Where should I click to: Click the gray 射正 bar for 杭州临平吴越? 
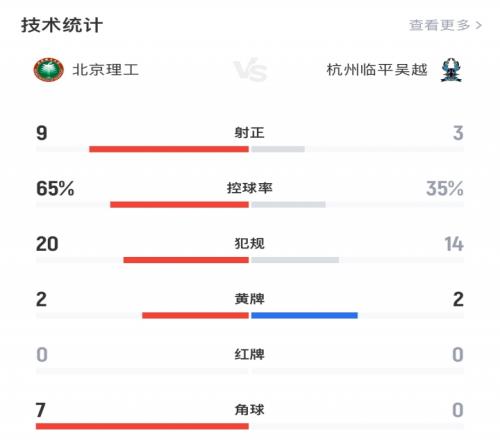(x=278, y=149)
